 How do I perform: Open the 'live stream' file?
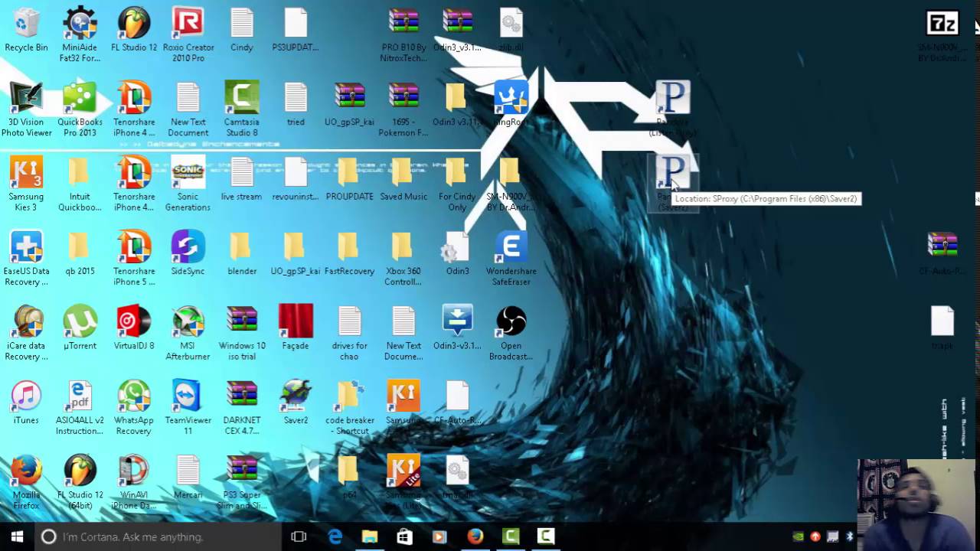coord(242,180)
